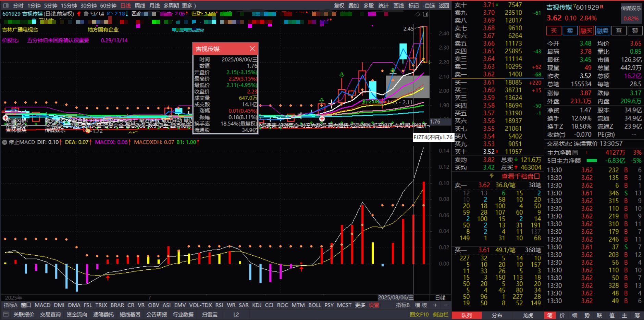Open the 画线 drawing tools
The height and width of the screenshot is (320, 644).
[x=398, y=5]
